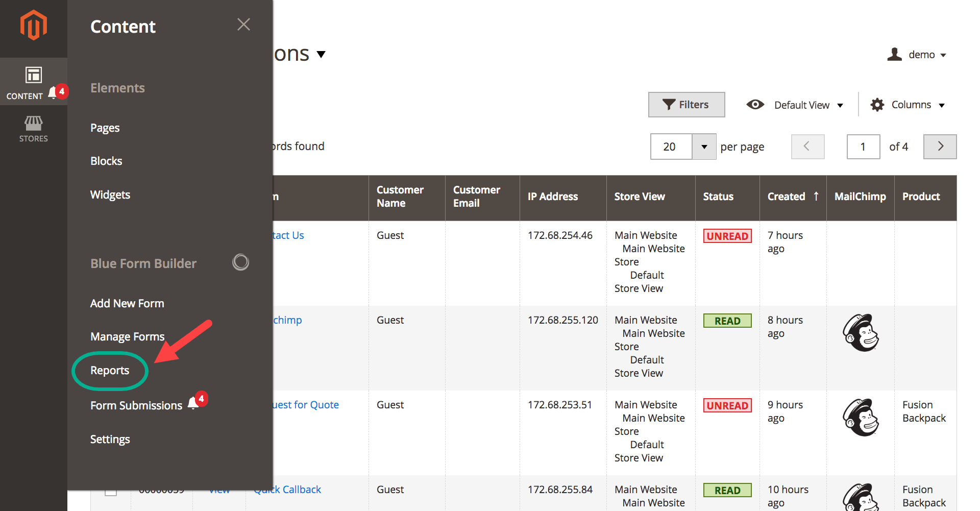This screenshot has width=980, height=511.
Task: Open Widgets in the Content menu
Action: (110, 194)
